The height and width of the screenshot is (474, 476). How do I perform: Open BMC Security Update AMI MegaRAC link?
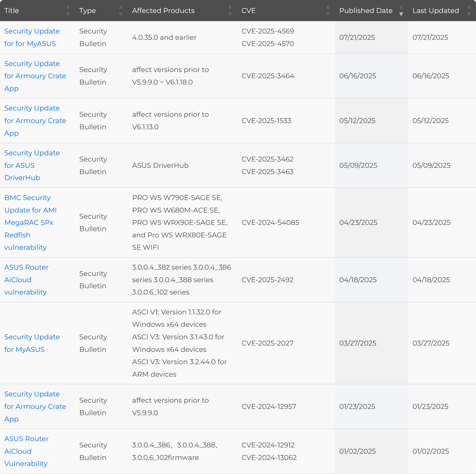pyautogui.click(x=30, y=222)
